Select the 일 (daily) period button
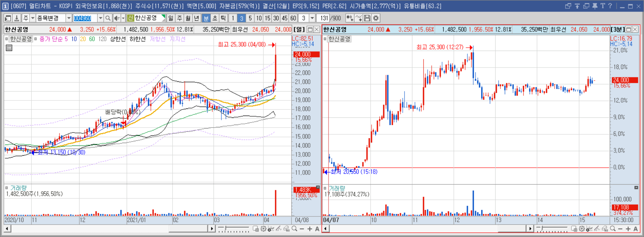This screenshot has height=237, width=644. 171,18
